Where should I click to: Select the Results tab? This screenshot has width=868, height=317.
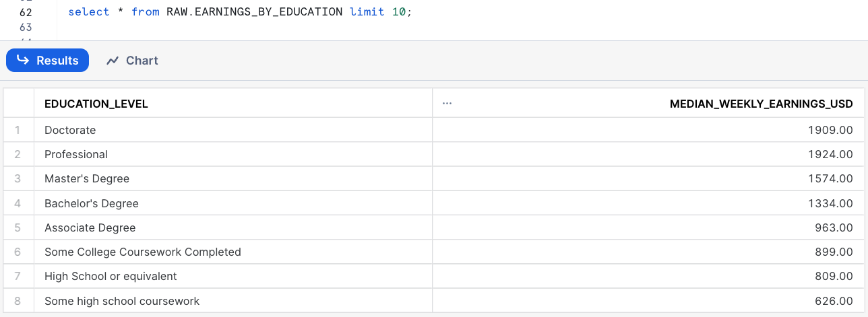(48, 61)
